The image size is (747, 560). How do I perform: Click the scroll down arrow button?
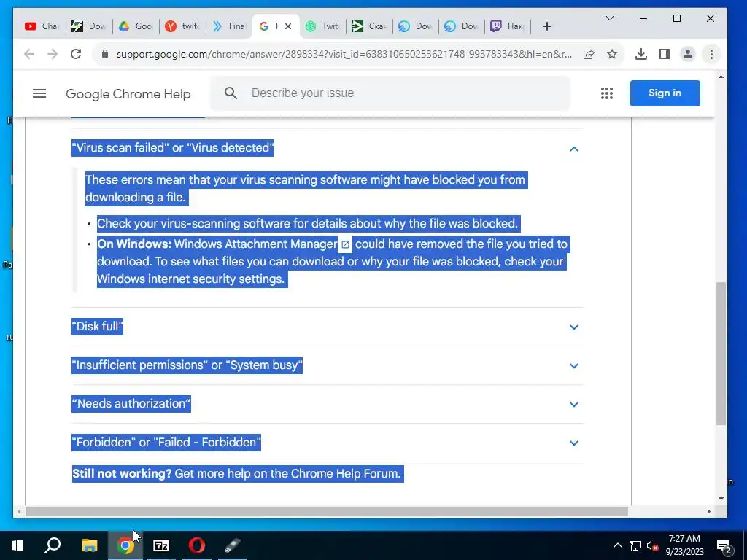721,499
